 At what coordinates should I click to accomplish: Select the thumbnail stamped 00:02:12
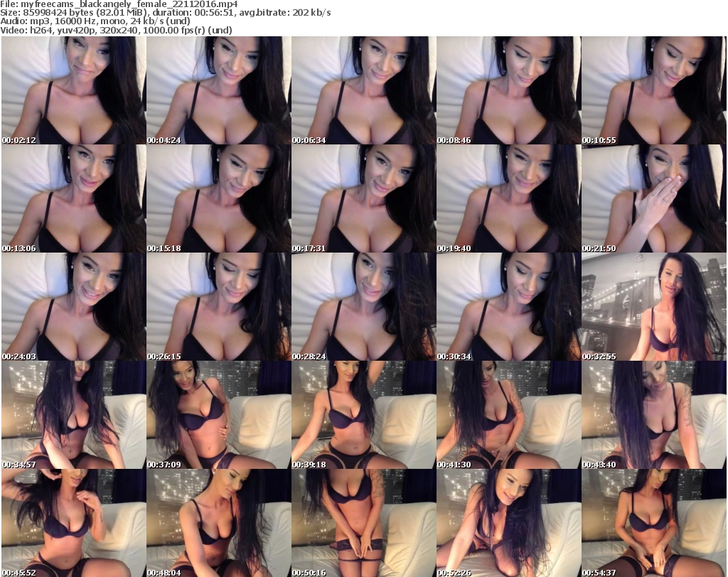pos(74,90)
